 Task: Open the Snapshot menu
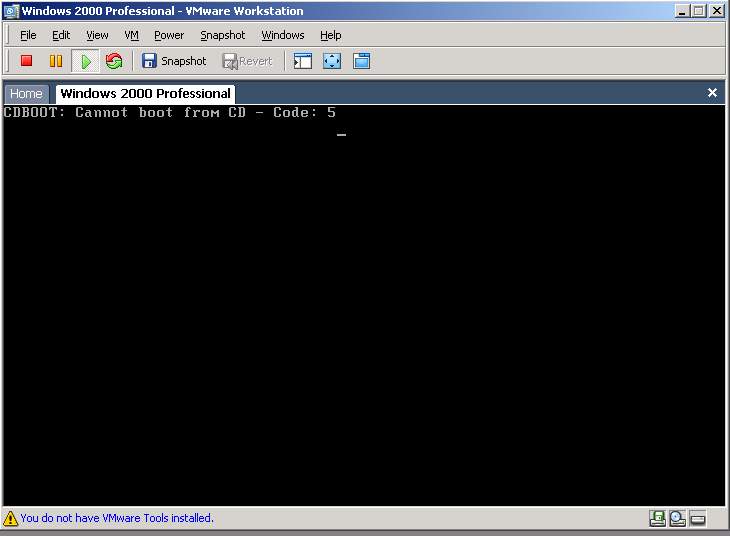coord(223,35)
